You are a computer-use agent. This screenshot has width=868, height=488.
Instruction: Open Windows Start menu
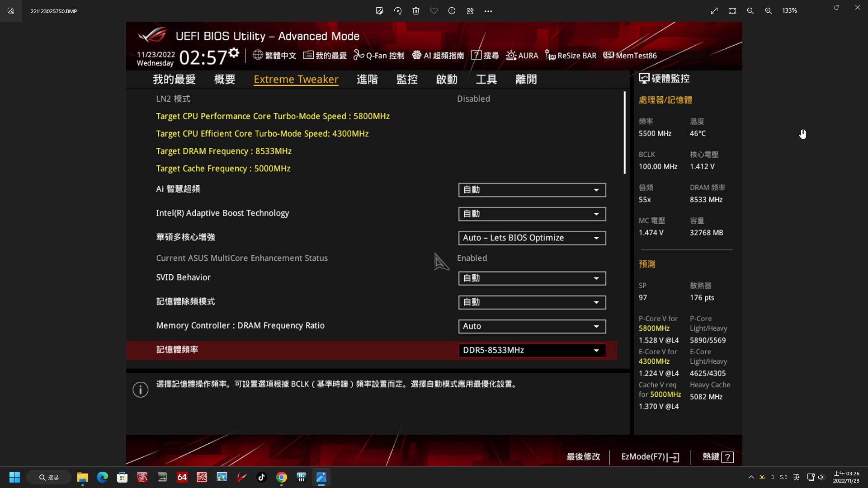pyautogui.click(x=14, y=477)
